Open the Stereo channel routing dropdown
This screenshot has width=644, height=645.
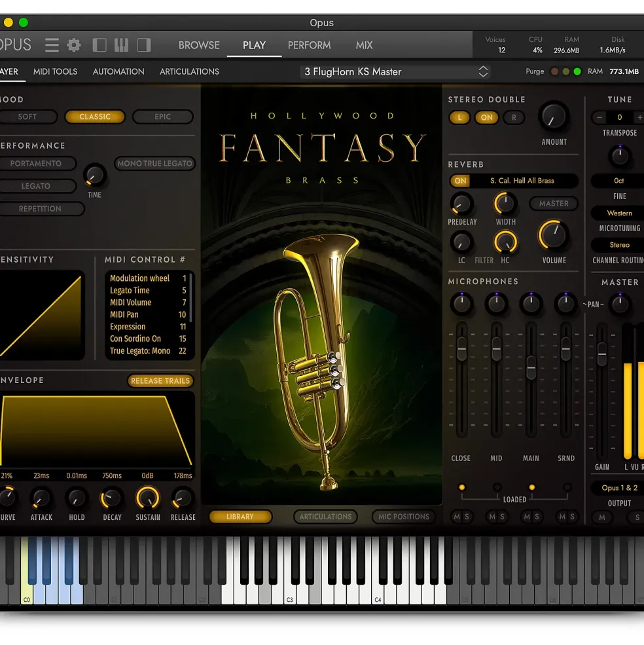(x=618, y=245)
